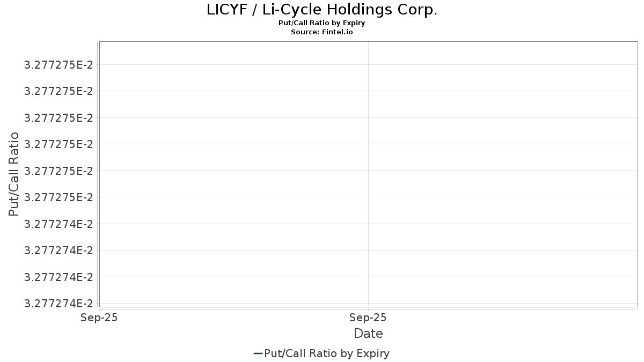The image size is (644, 362).
Task: Click the second 3.277275E-2 label from the top
Action: pos(58,92)
